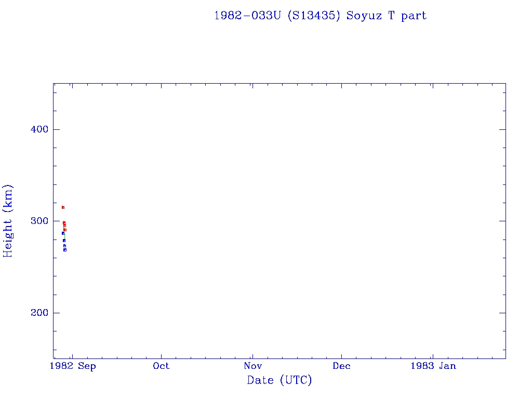
Task: Click the 'Dec' x-axis label
Action: coord(342,366)
